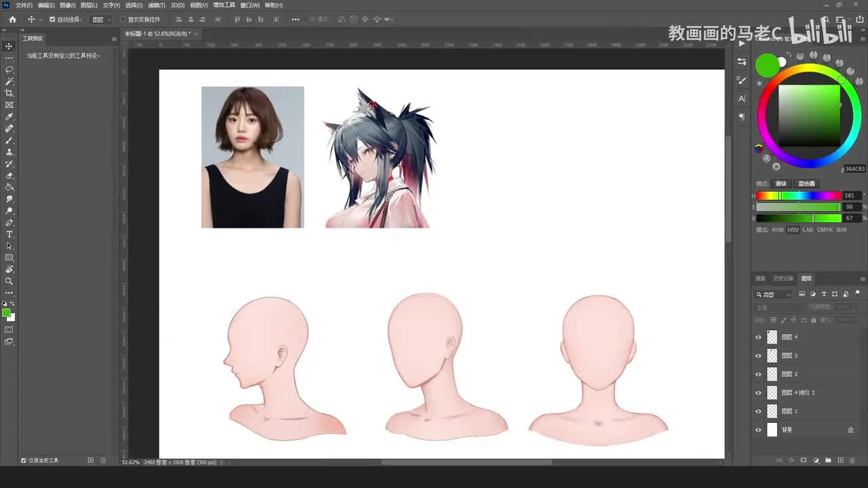
Task: Open the 文件(F) menu
Action: 24,5
